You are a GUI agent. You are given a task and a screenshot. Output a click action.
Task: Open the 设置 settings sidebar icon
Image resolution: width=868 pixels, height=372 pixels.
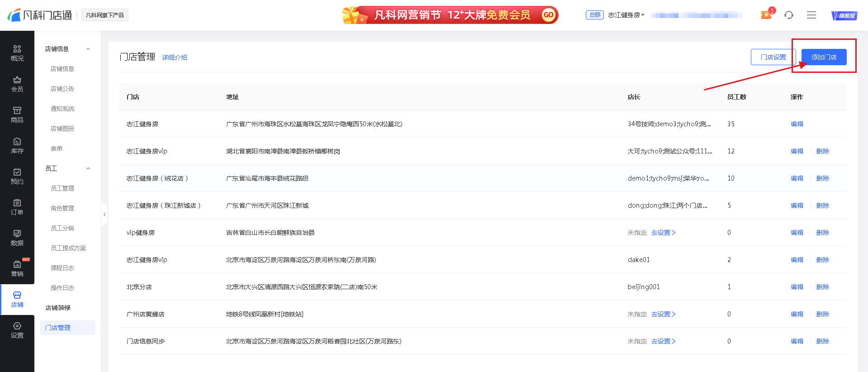(17, 330)
